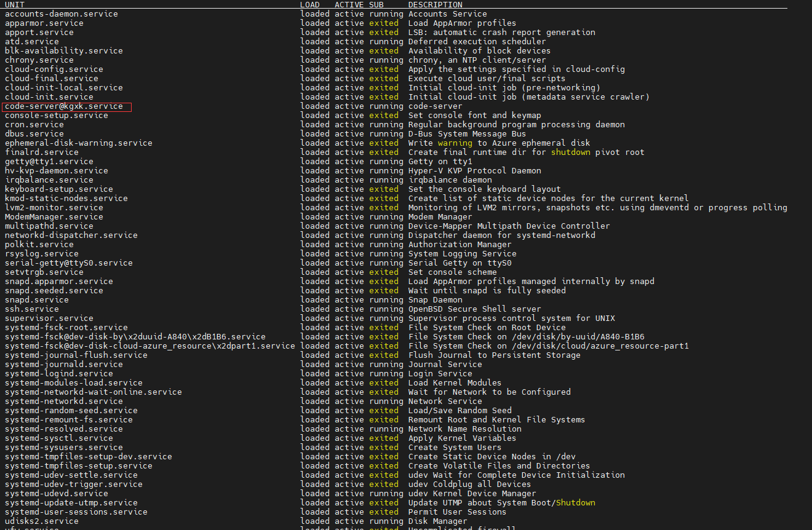Click the DESCRIPTION column header

pos(436,5)
